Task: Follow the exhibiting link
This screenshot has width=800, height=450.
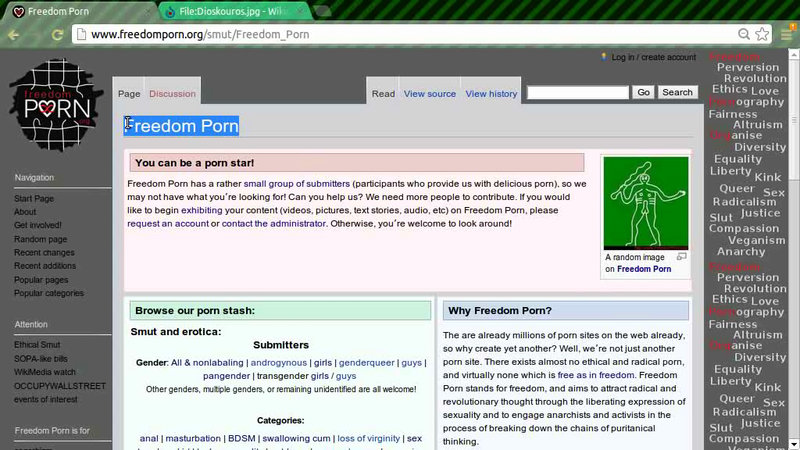Action: [x=202, y=210]
